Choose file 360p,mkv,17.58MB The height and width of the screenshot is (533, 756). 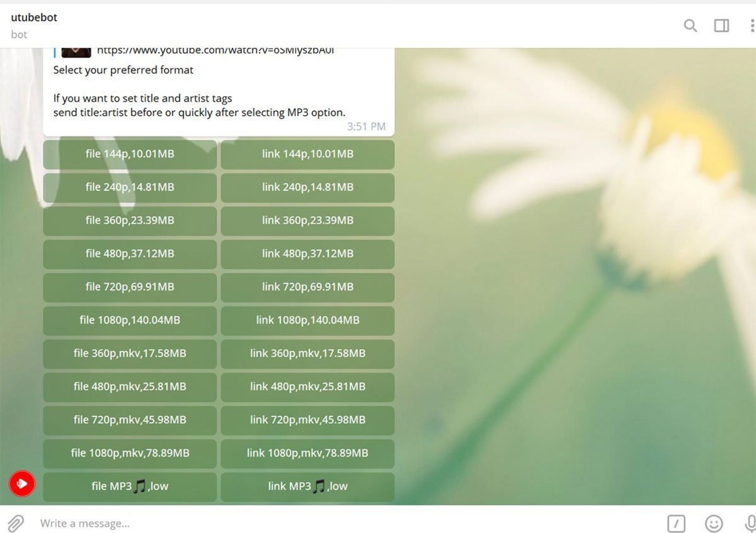pos(130,353)
